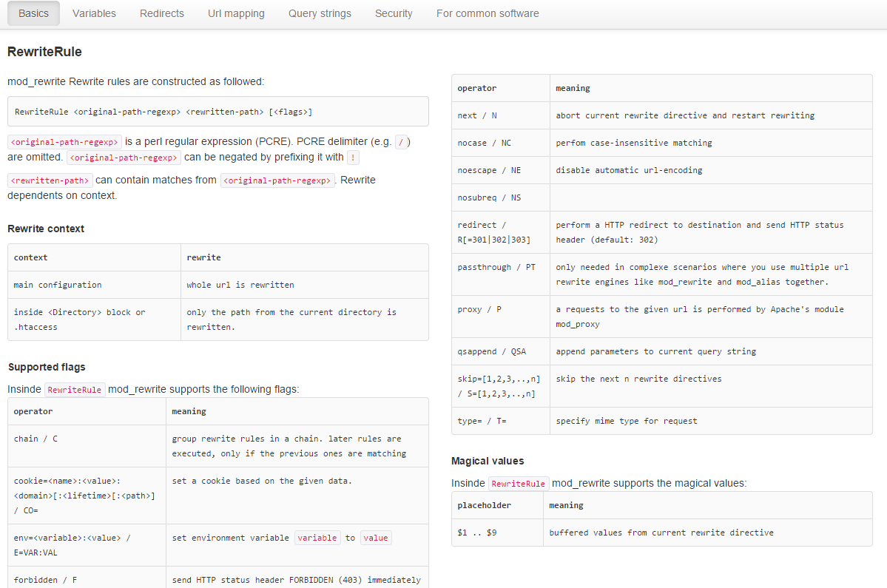The image size is (887, 588).
Task: Click the rewritten-path code badge
Action: [x=50, y=180]
